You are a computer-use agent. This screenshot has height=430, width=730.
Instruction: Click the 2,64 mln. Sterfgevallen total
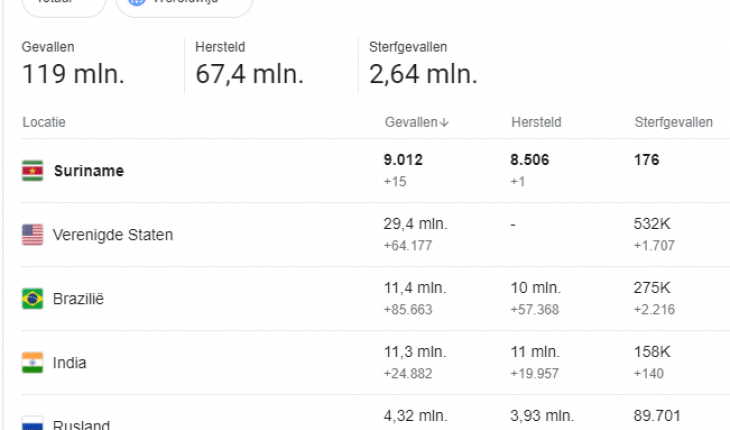(424, 74)
